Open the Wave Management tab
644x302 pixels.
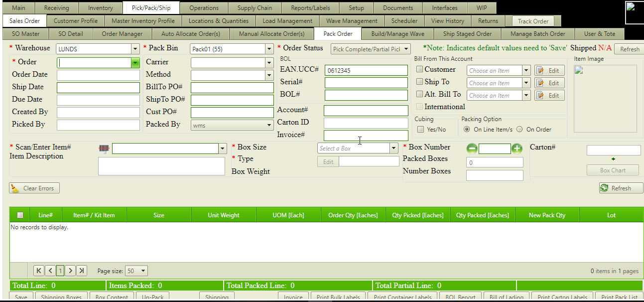[352, 21]
